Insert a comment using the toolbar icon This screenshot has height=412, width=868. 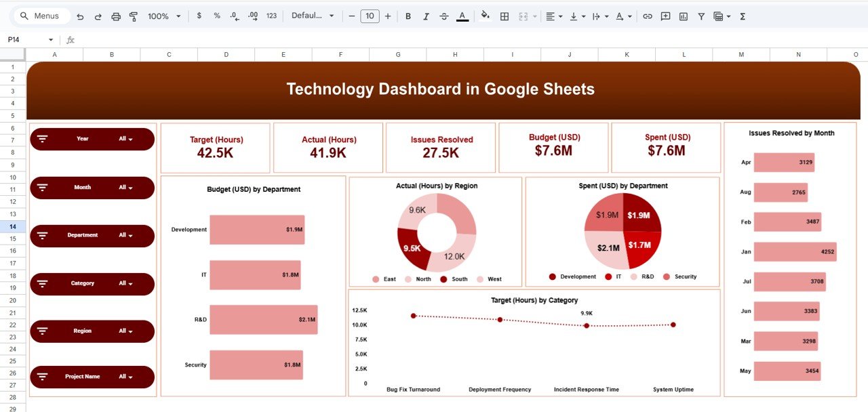tap(665, 16)
